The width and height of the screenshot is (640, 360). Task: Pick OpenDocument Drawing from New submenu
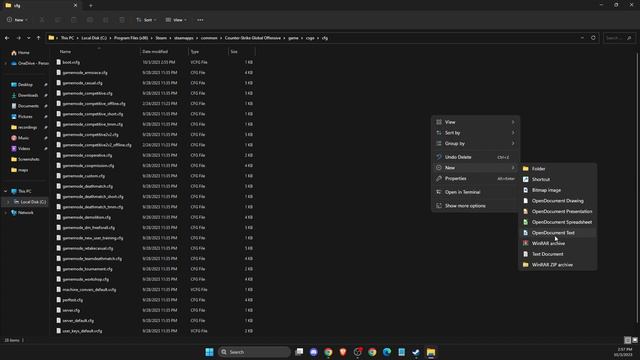[x=557, y=201]
